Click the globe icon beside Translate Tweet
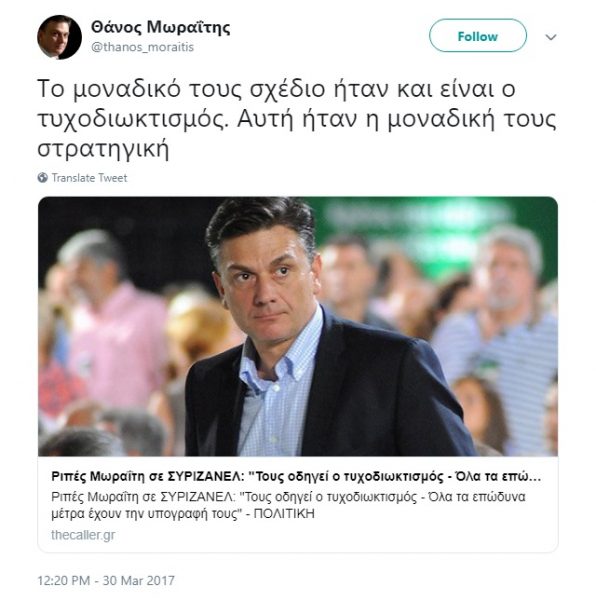 click(42, 178)
